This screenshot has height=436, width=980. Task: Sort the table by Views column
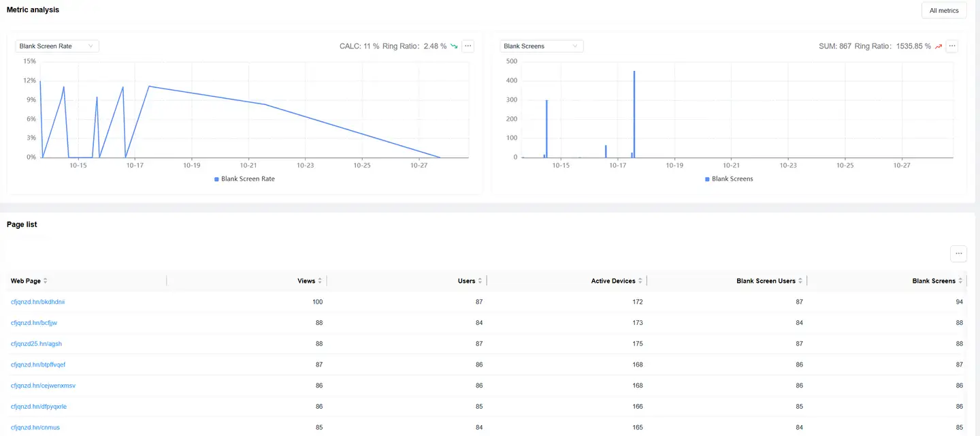pyautogui.click(x=320, y=281)
